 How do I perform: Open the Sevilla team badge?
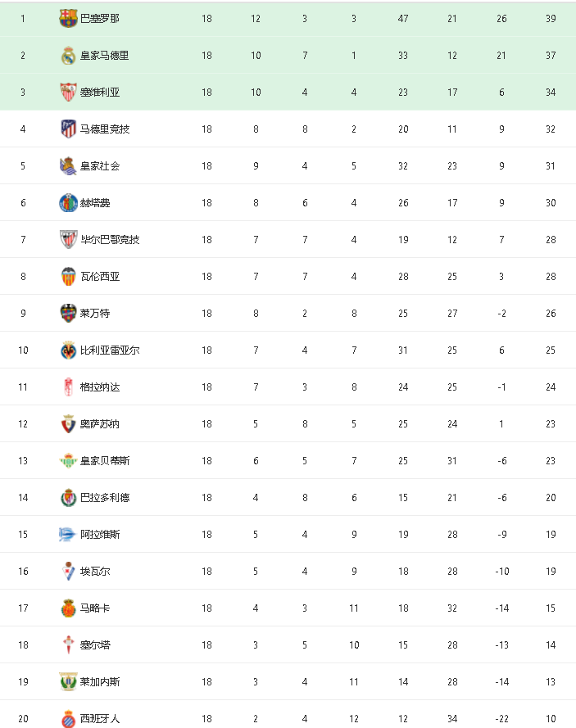(x=68, y=93)
